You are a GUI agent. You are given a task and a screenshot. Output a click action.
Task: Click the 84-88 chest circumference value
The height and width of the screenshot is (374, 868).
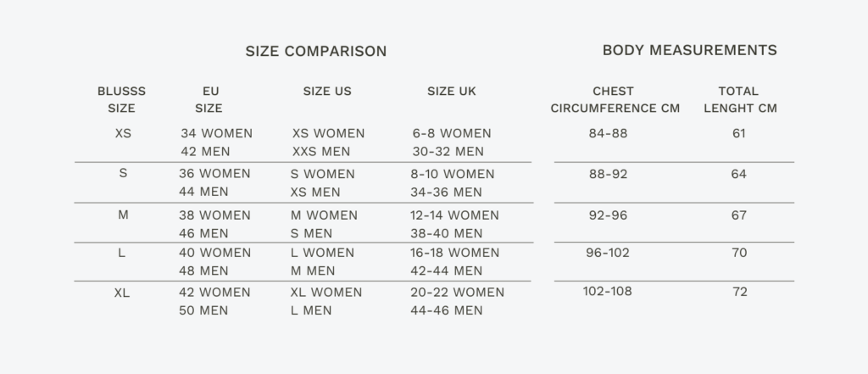(608, 133)
